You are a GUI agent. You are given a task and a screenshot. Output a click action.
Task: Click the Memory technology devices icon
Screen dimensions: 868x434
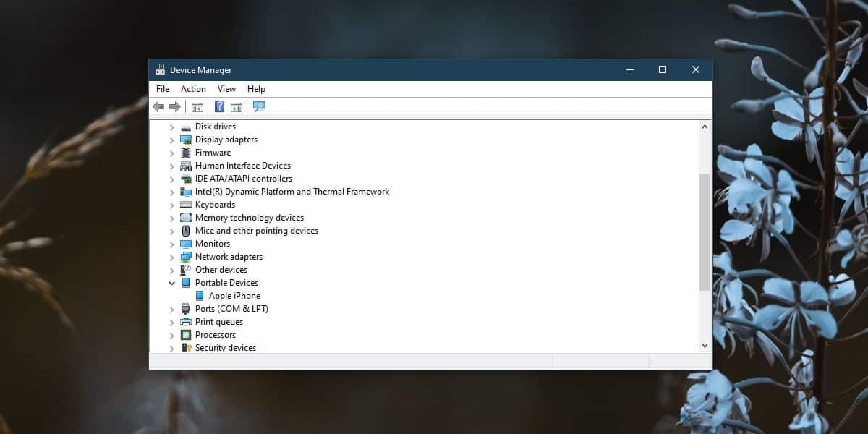tap(186, 218)
